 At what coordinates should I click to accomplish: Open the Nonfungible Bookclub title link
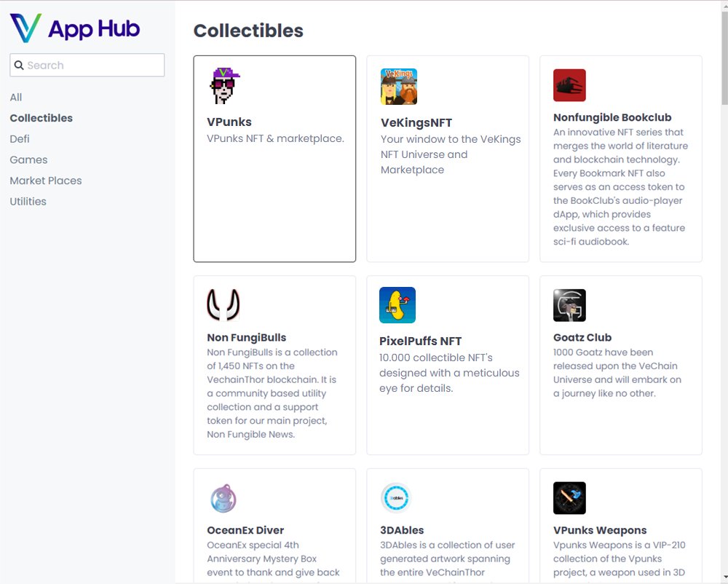click(x=612, y=117)
